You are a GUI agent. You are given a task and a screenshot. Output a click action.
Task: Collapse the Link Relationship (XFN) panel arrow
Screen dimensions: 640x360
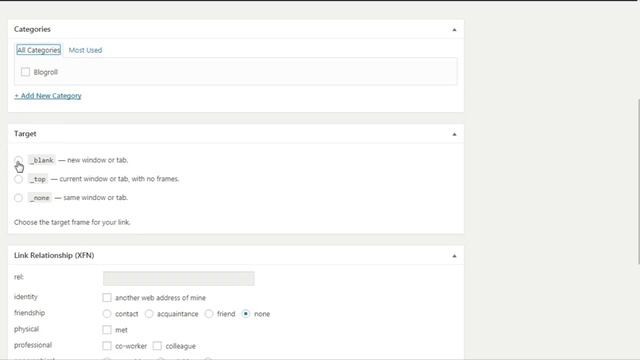454,256
